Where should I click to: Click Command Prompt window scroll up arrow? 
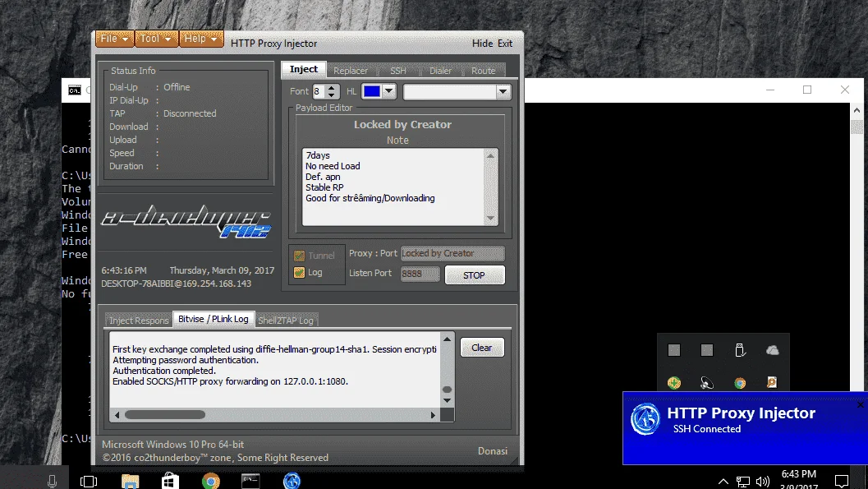857,110
